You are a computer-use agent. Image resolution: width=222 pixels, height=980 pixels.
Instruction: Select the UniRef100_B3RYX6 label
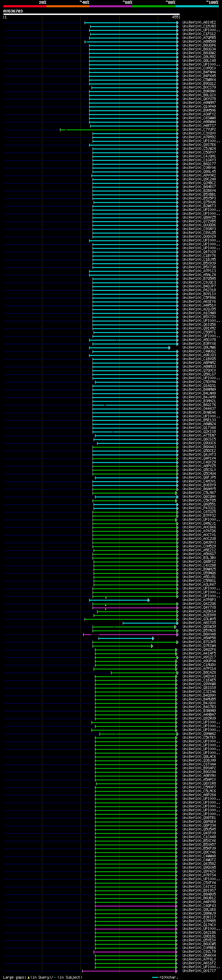click(x=199, y=343)
